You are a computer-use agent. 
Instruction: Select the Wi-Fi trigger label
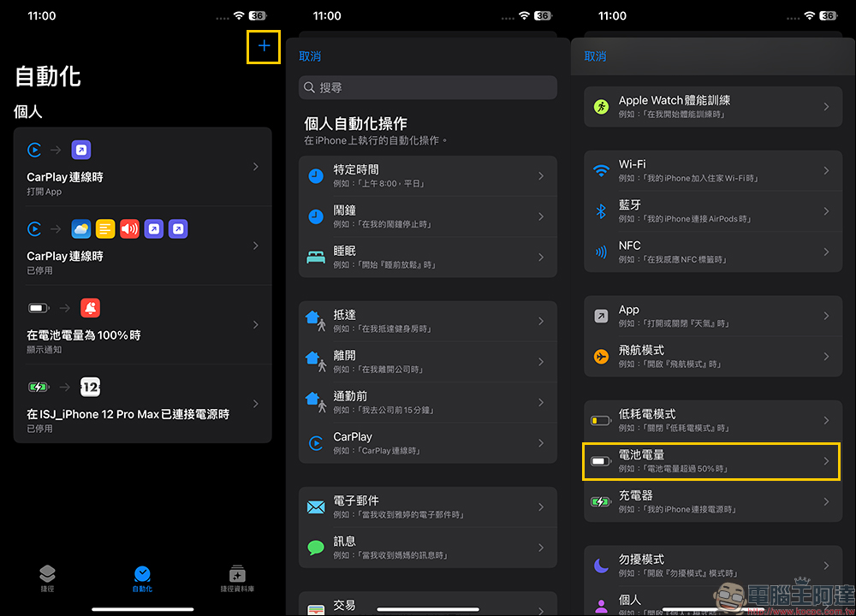point(633,164)
